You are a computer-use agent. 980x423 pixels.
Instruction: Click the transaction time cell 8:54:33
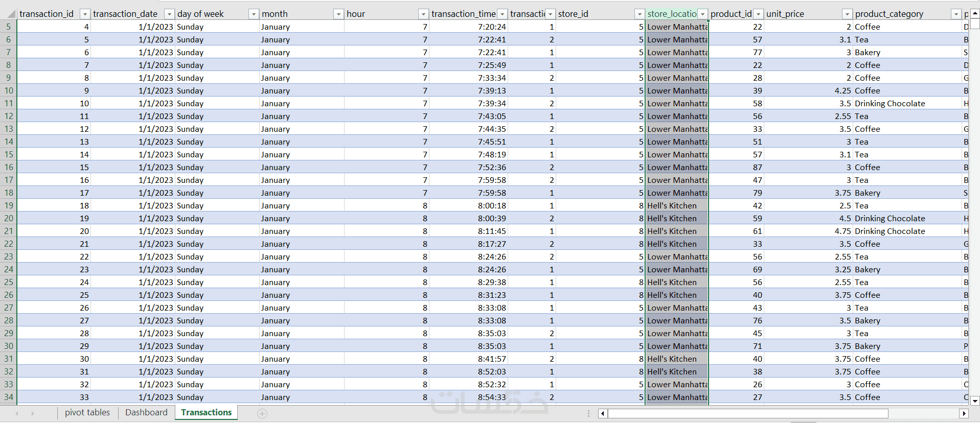point(468,397)
